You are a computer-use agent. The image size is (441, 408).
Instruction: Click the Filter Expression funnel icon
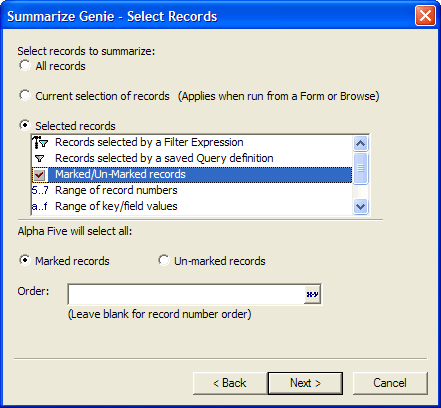point(40,142)
